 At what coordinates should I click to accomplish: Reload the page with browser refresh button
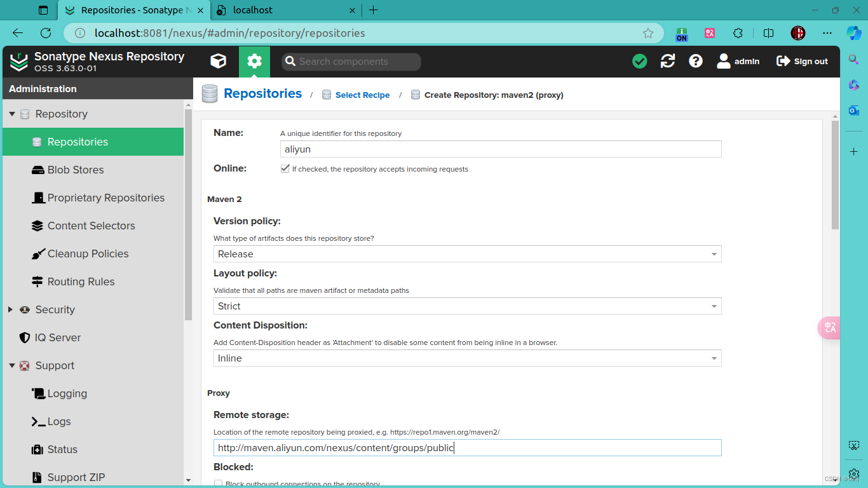46,33
